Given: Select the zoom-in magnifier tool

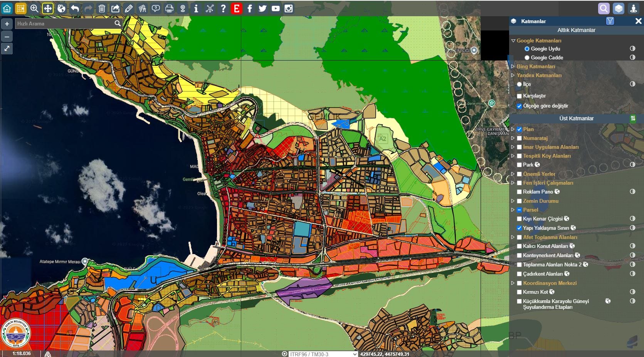Looking at the screenshot, I should pyautogui.click(x=34, y=8).
